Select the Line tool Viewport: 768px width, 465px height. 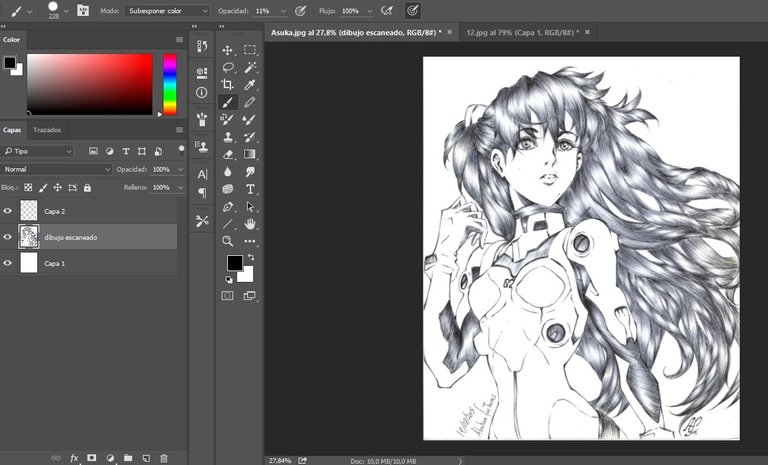227,224
